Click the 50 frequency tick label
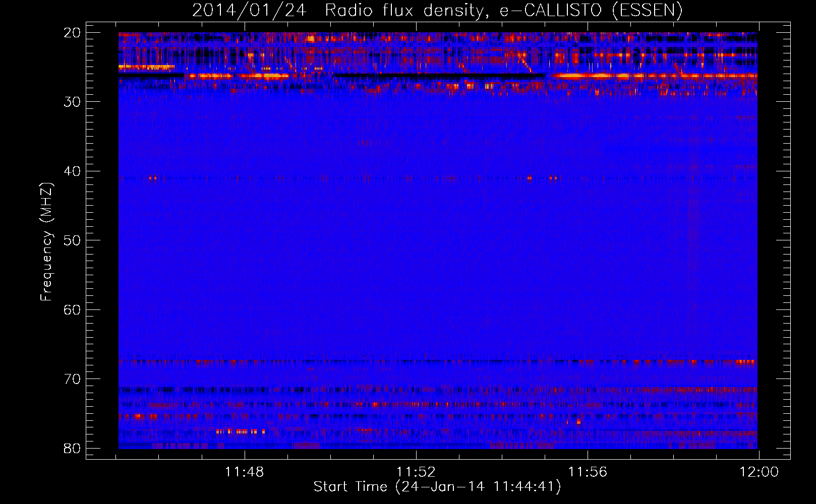Screen dimensions: 816x504 (x=73, y=240)
